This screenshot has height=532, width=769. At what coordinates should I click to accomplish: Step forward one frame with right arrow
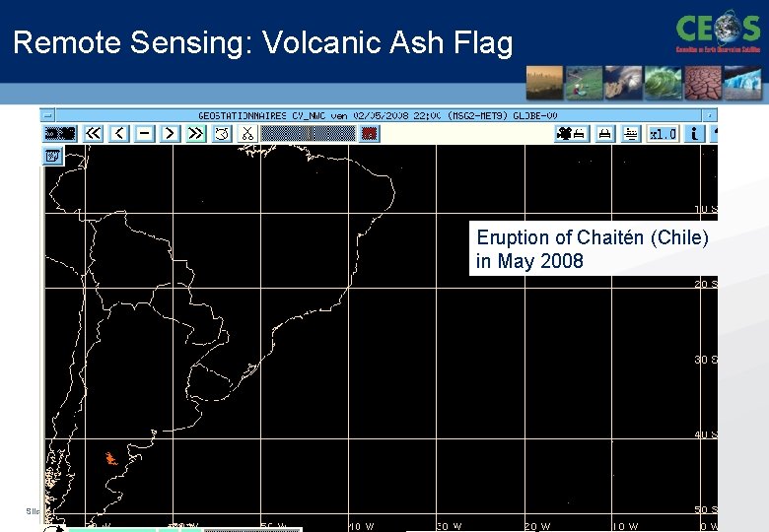pos(170,134)
